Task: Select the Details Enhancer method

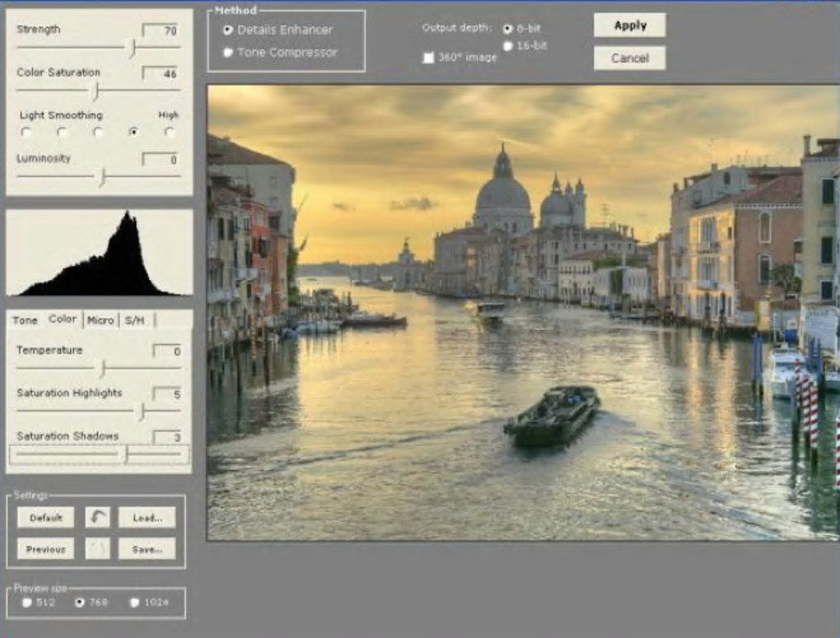Action: point(228,30)
